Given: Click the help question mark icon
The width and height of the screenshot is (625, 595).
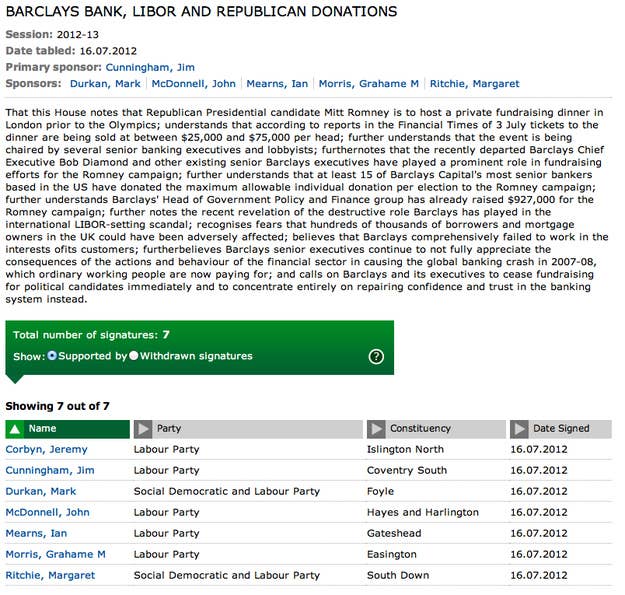Looking at the screenshot, I should point(376,357).
